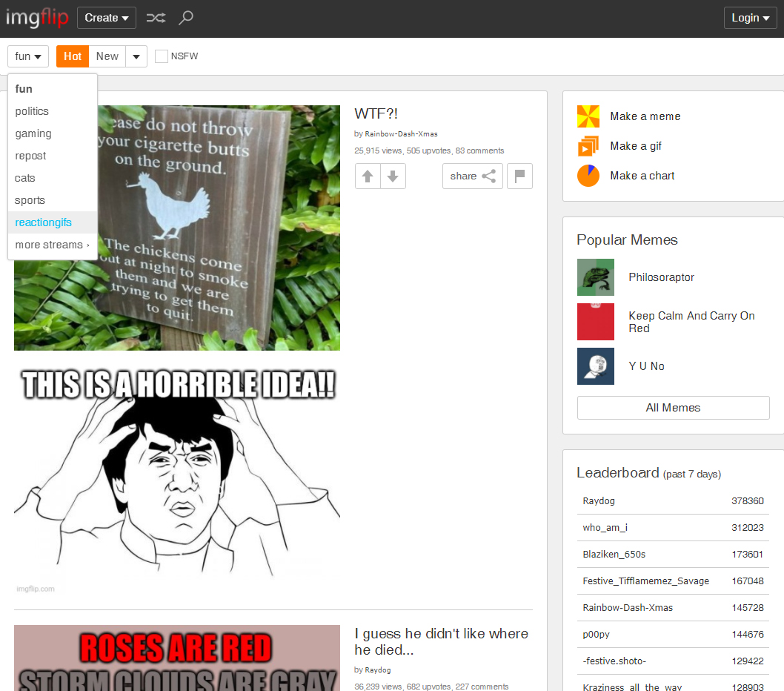Open the Y U No meme link
784x691 pixels.
(646, 366)
